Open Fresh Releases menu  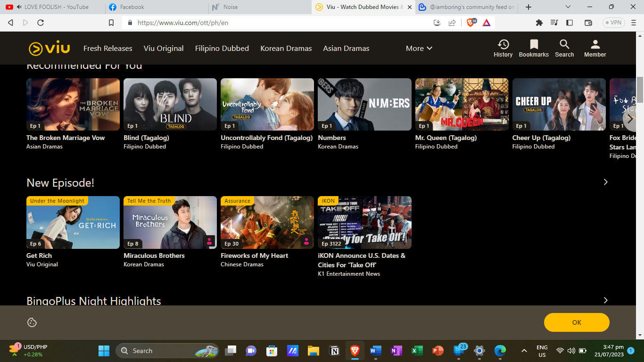108,49
